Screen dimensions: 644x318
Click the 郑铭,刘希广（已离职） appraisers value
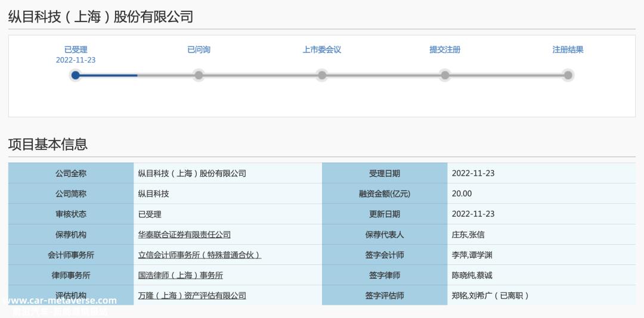click(490, 295)
